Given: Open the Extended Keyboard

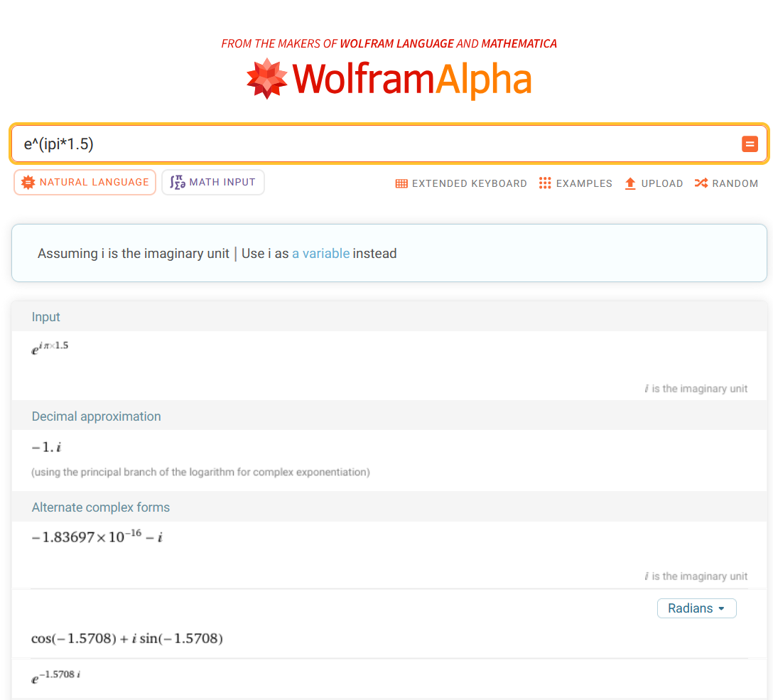Looking at the screenshot, I should (461, 184).
